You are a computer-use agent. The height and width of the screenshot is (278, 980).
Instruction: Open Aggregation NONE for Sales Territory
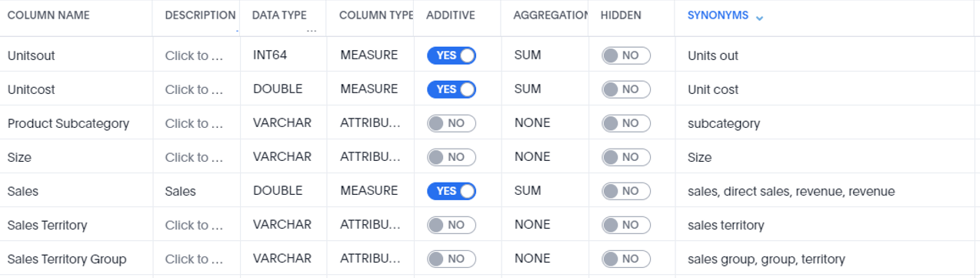click(x=532, y=225)
